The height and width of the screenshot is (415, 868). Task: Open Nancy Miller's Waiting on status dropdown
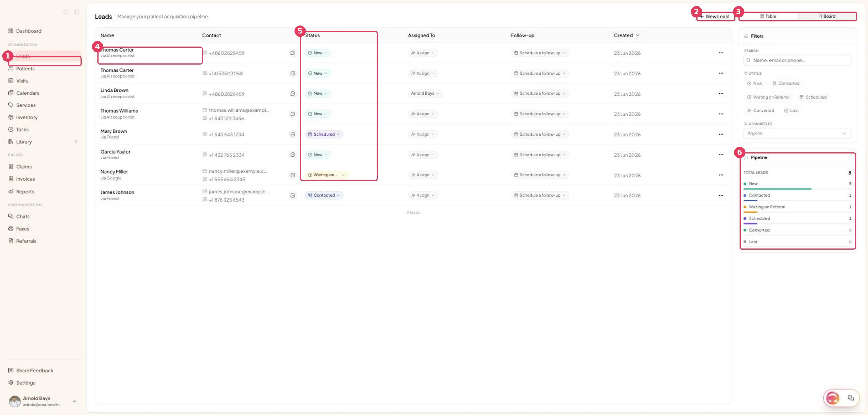coord(326,175)
